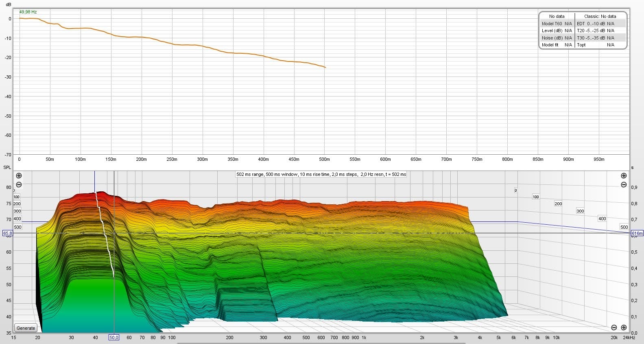Zoom in the frequency axis of the waterfall
This screenshot has height=344, width=644.
point(624,327)
